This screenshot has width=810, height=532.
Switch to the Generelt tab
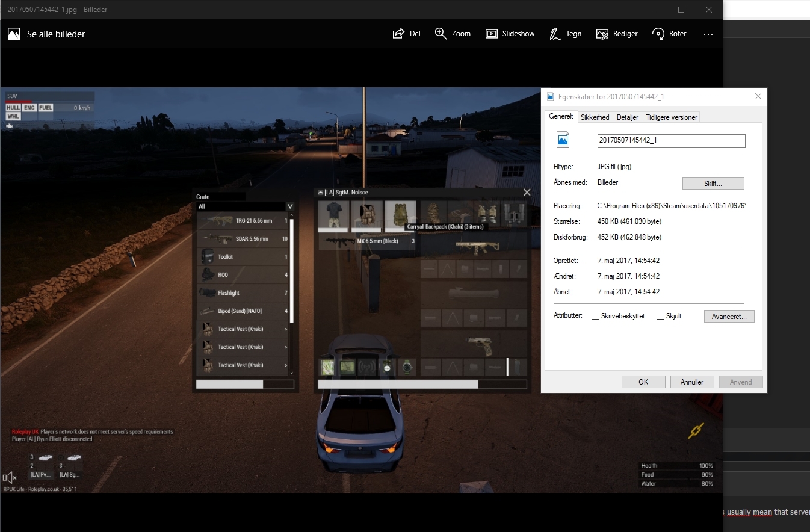pyautogui.click(x=561, y=117)
